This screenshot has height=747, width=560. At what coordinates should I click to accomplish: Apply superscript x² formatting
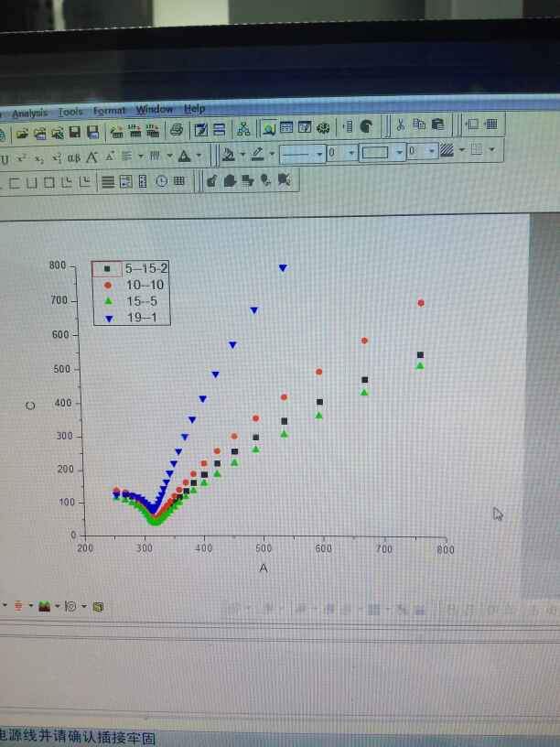coord(21,158)
